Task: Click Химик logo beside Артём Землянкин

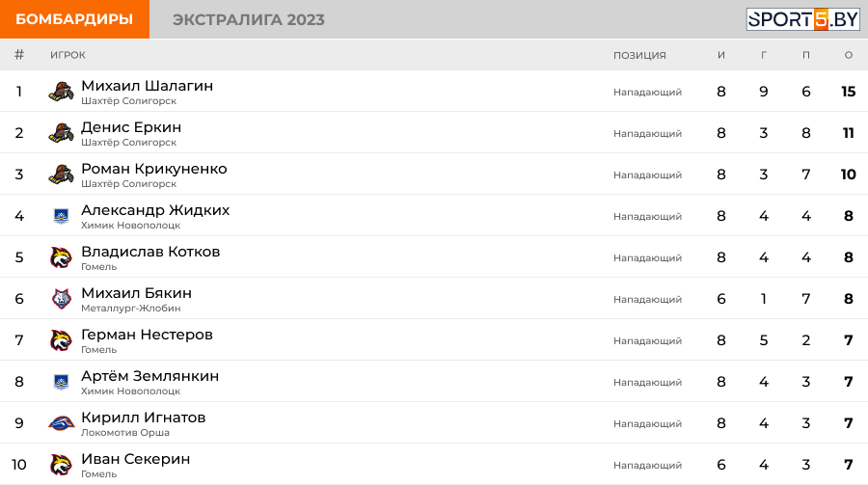Action: 62,382
